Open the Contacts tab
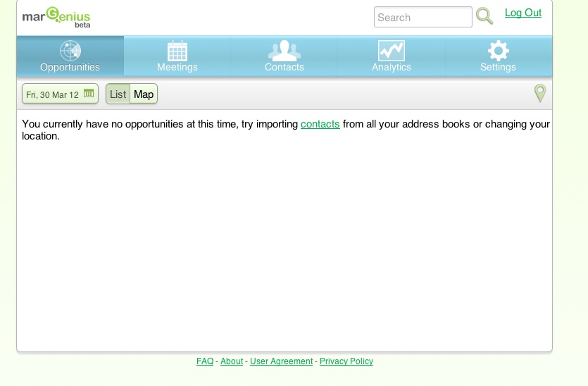588x386 pixels. pos(284,56)
